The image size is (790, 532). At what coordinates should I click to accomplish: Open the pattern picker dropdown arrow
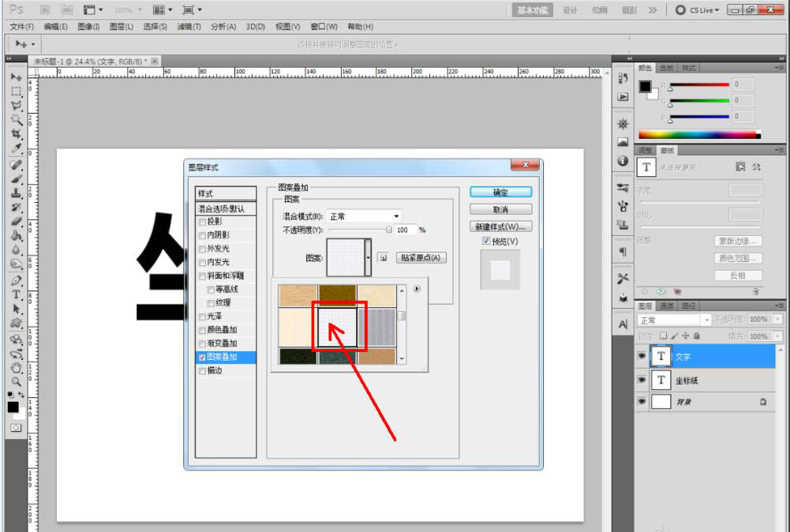pos(369,257)
